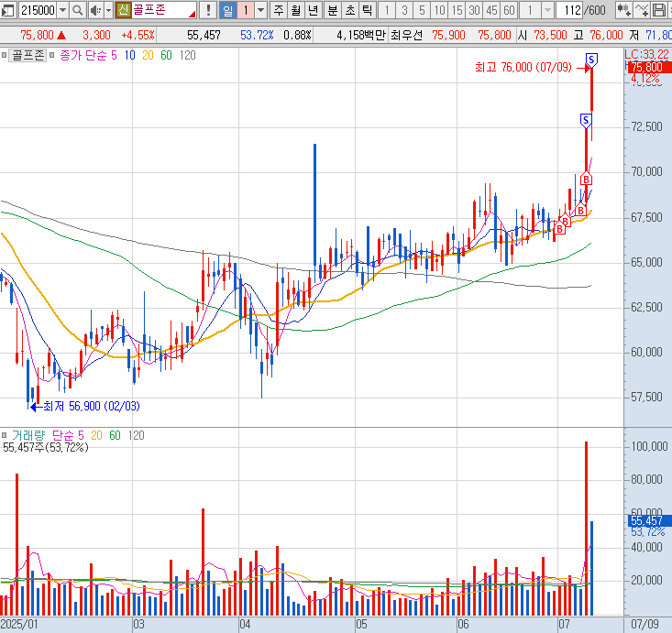The height and width of the screenshot is (633, 672).
Task: Expand the dropdown next to speaker icon
Action: pos(107,10)
